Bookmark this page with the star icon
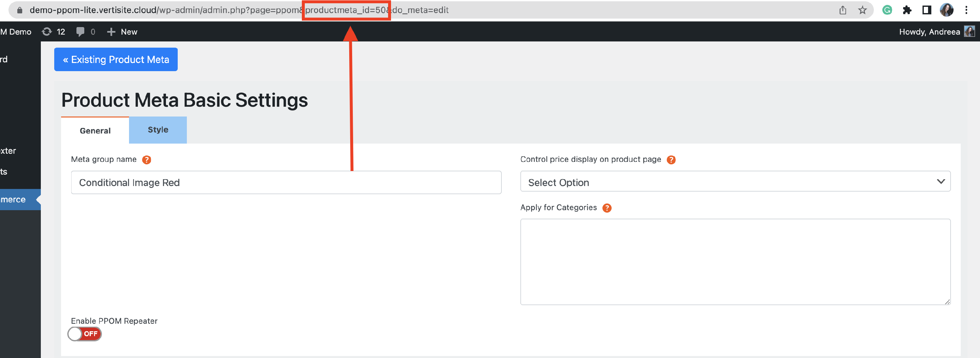The height and width of the screenshot is (358, 980). (x=862, y=10)
